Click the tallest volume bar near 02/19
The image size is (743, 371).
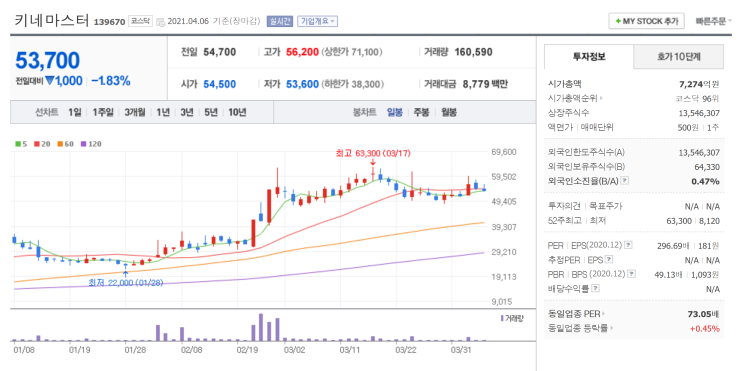261,327
